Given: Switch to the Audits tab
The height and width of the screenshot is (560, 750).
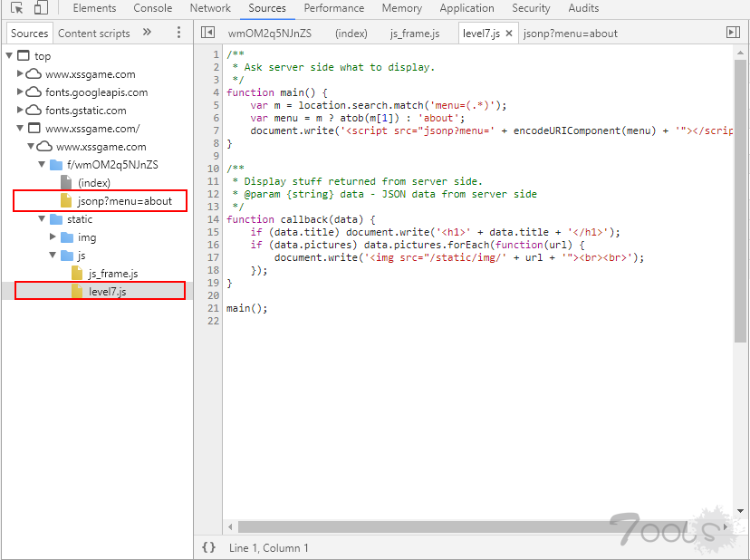Looking at the screenshot, I should coord(583,8).
